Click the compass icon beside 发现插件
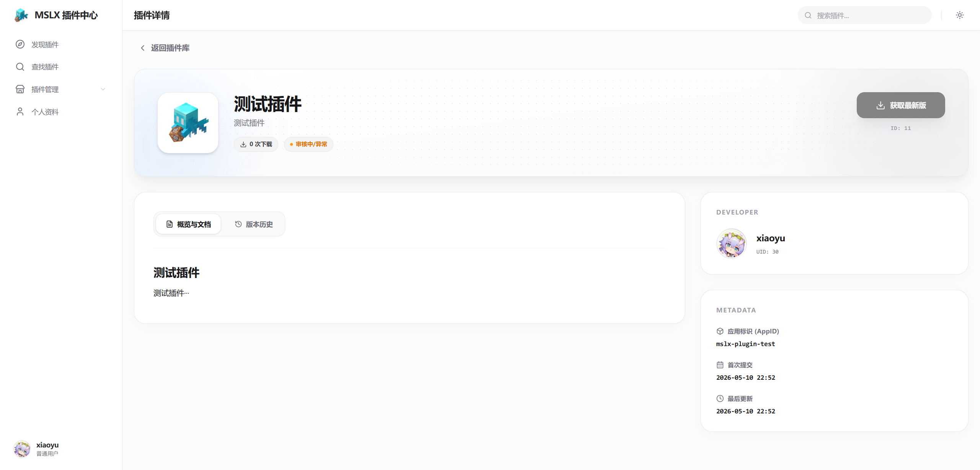This screenshot has height=470, width=980. [x=20, y=44]
